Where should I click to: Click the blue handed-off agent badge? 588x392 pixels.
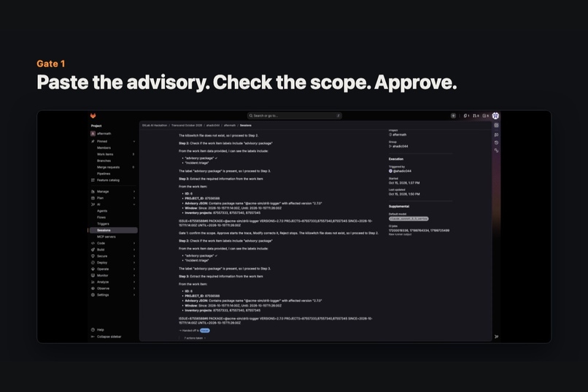205,331
